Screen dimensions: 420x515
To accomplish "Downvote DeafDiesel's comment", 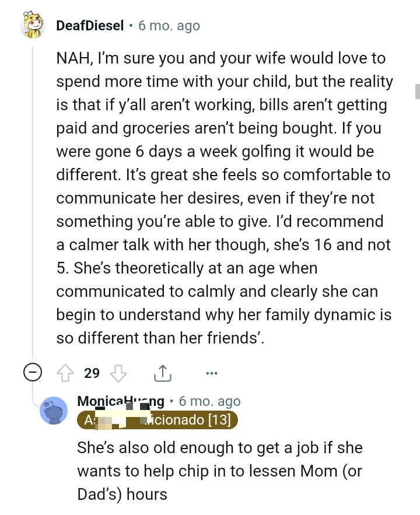I will pyautogui.click(x=119, y=373).
